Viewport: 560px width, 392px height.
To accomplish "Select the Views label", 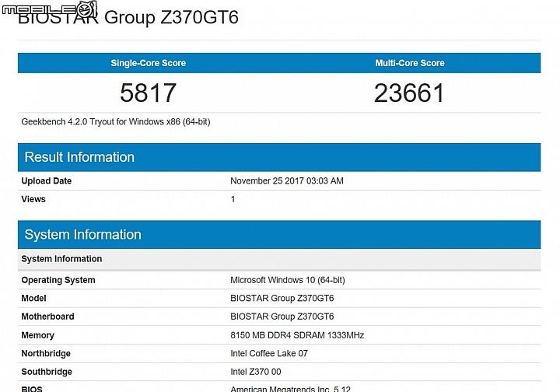I will pos(33,199).
